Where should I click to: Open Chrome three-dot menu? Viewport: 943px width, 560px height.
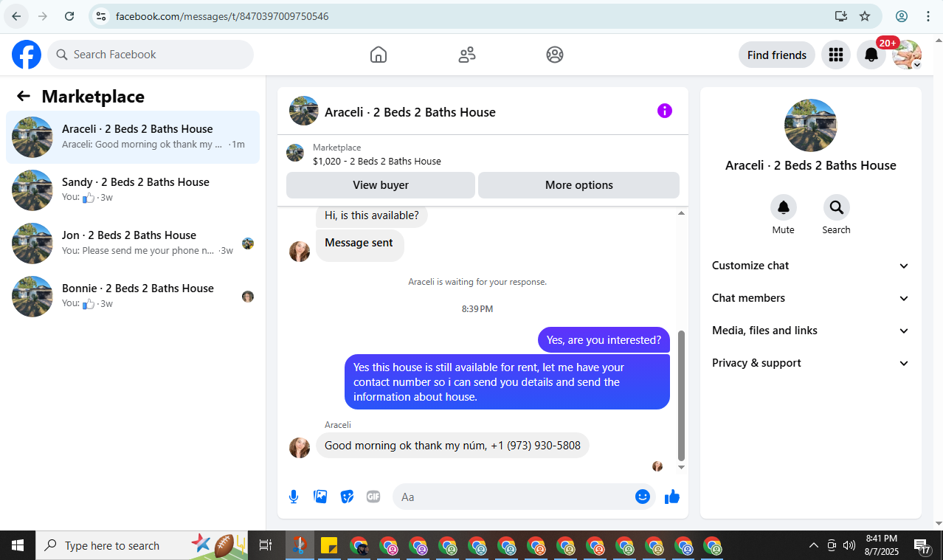coord(928,16)
